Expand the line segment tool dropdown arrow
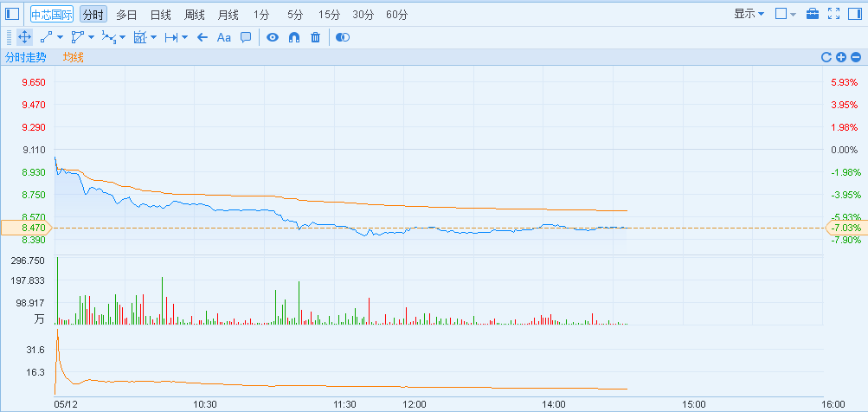 point(60,38)
